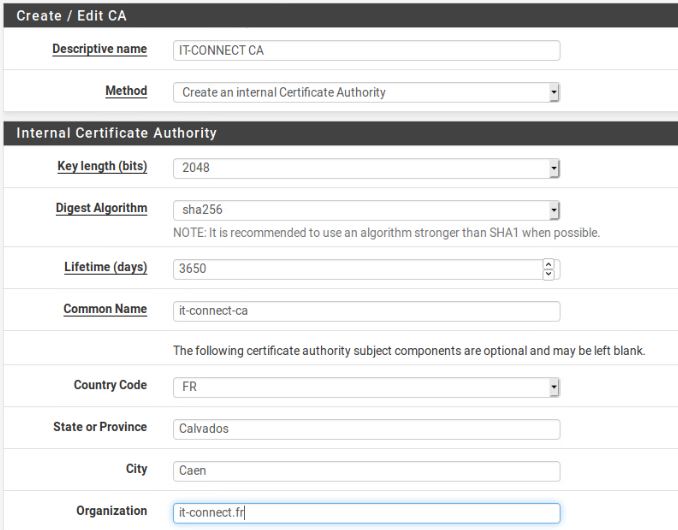The image size is (678, 530).
Task: Click the underlined Common Name label
Action: click(105, 309)
